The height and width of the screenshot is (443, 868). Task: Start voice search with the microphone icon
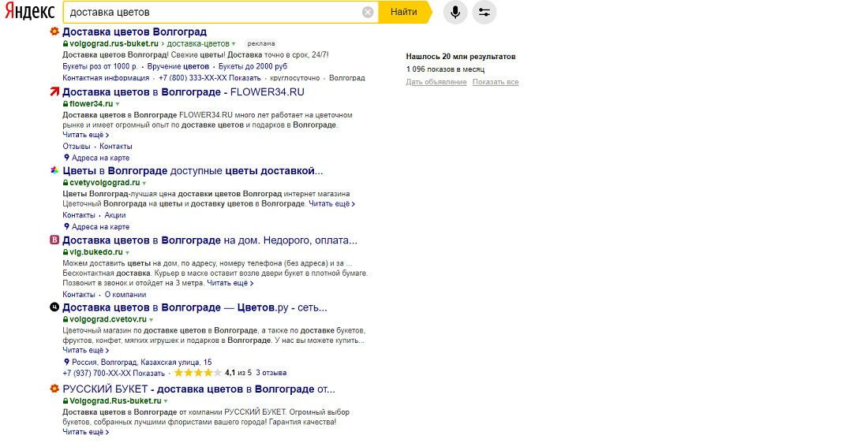click(x=455, y=12)
